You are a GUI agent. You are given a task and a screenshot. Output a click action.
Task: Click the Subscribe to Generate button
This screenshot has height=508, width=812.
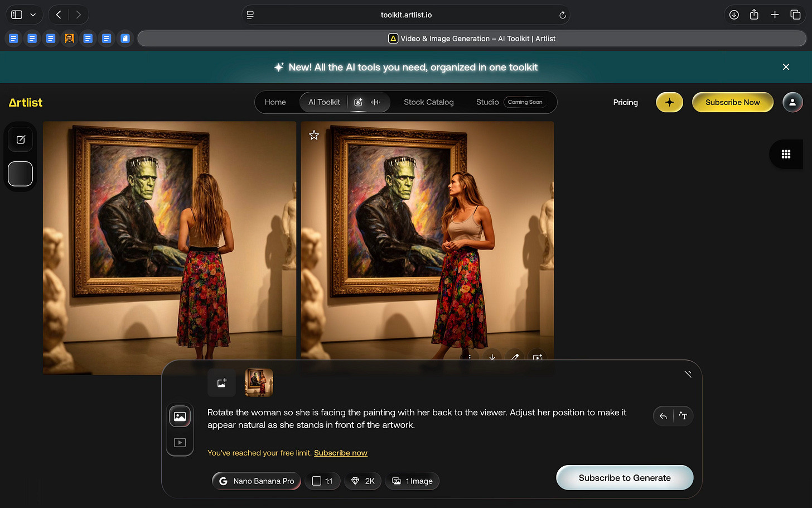pyautogui.click(x=625, y=478)
